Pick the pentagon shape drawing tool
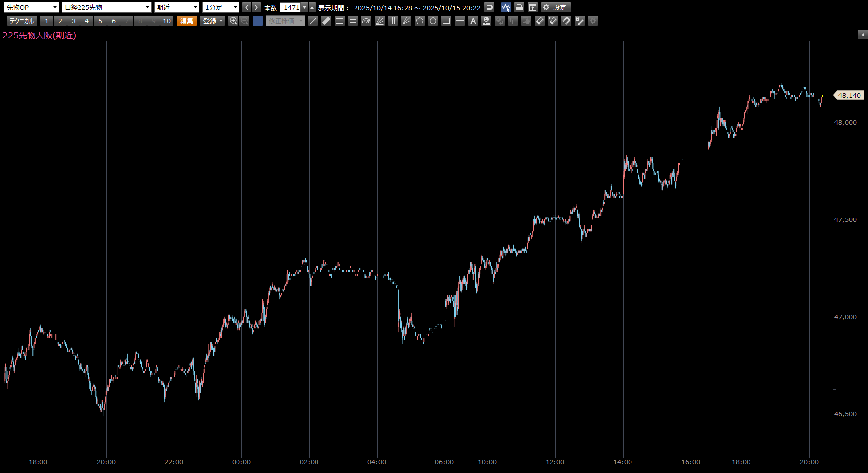The width and height of the screenshot is (868, 473). tap(420, 21)
